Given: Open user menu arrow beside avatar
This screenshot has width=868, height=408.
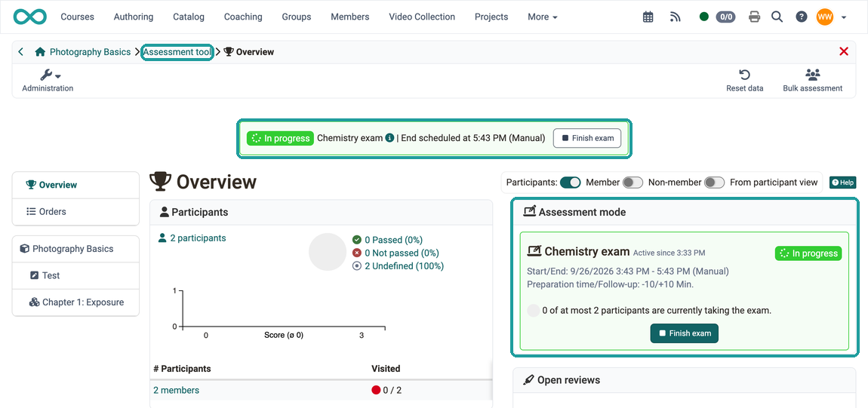Looking at the screenshot, I should click(x=844, y=17).
